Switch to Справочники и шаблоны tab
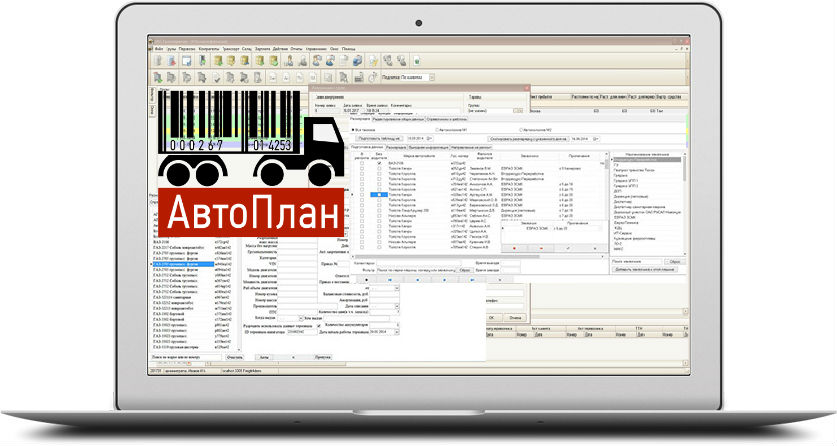 pos(447,120)
